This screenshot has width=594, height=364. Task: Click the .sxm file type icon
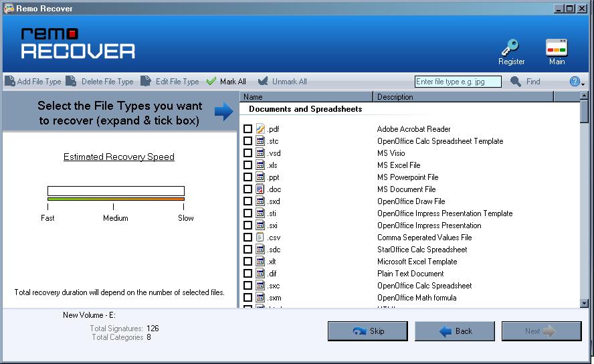click(x=260, y=298)
